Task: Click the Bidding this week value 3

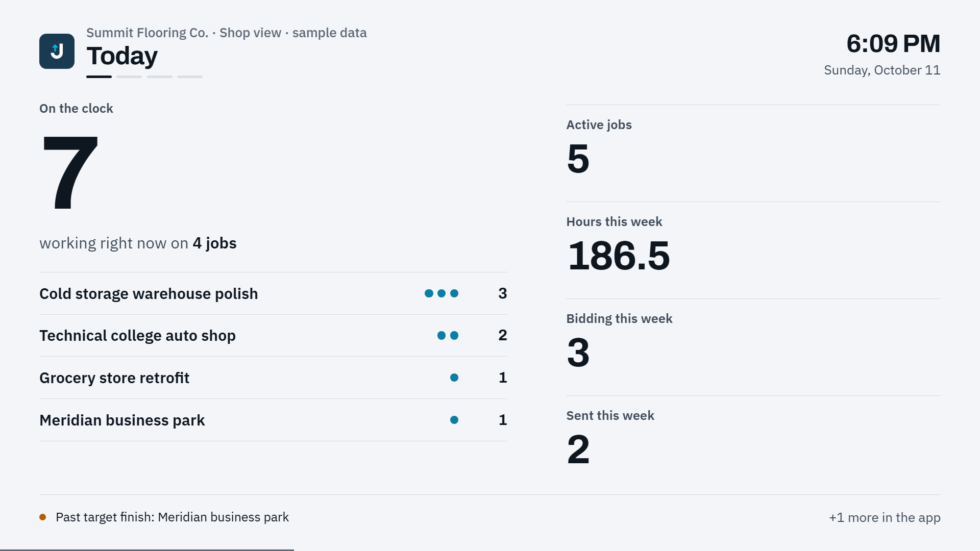Action: click(x=578, y=353)
